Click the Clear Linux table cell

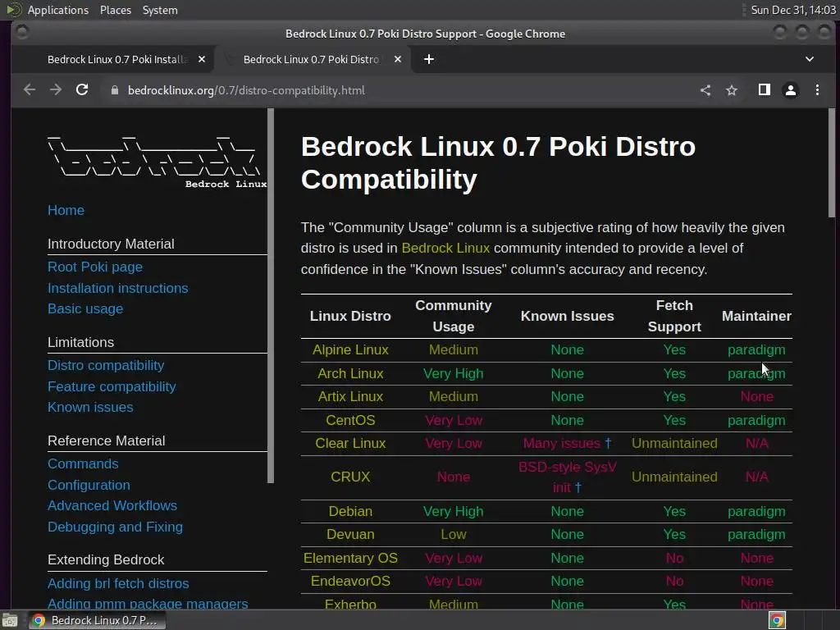tap(350, 443)
